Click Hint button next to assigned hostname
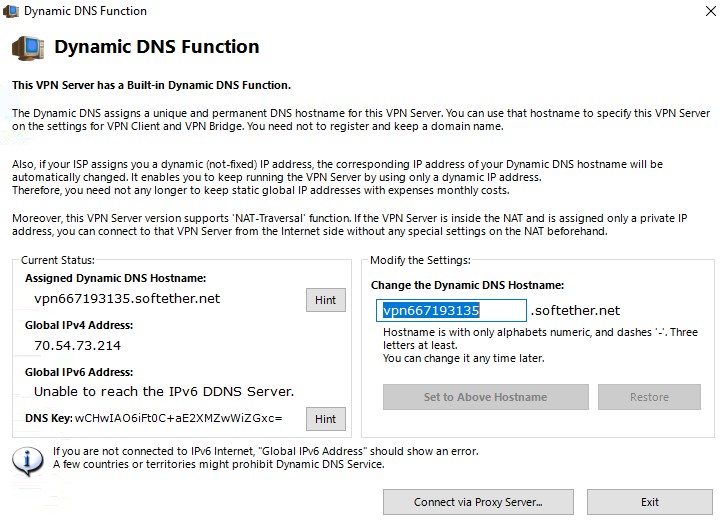 coord(325,299)
